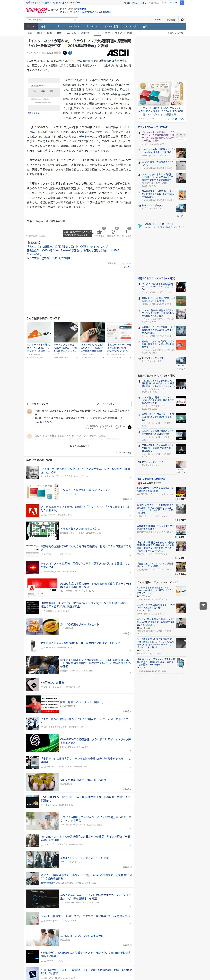Select the ランキング tab
The width and height of the screenshot is (210, 980).
coord(130,27)
